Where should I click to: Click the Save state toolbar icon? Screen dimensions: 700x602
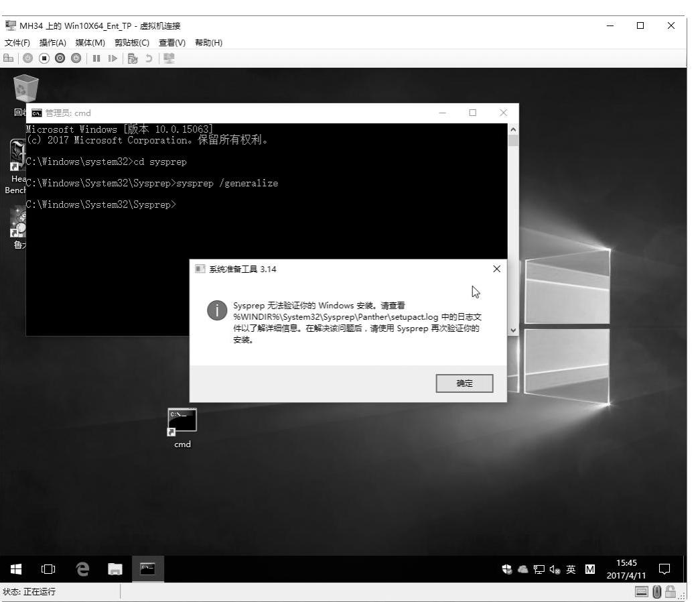click(76, 58)
